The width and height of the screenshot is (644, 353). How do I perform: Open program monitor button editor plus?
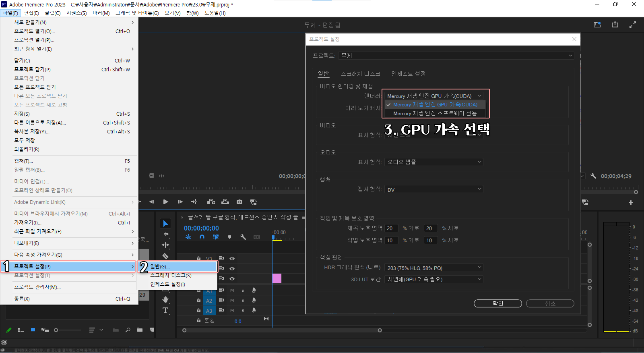[631, 202]
